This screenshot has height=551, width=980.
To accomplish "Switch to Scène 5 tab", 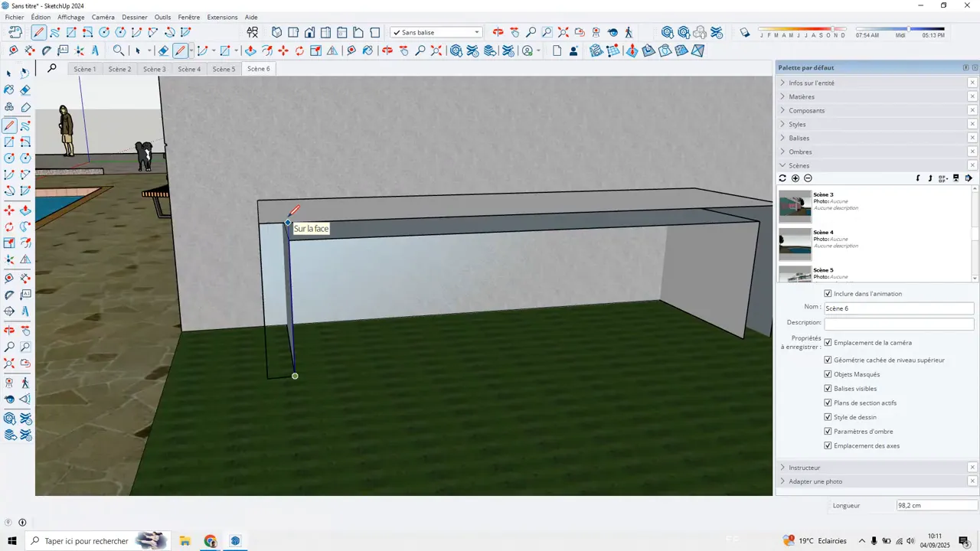I will click(x=224, y=69).
